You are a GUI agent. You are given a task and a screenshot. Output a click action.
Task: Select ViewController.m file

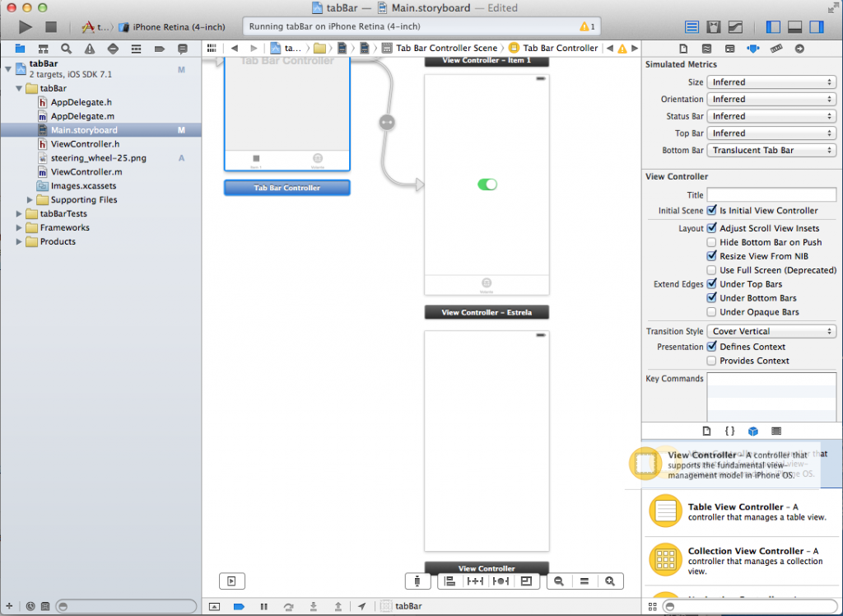[x=86, y=172]
